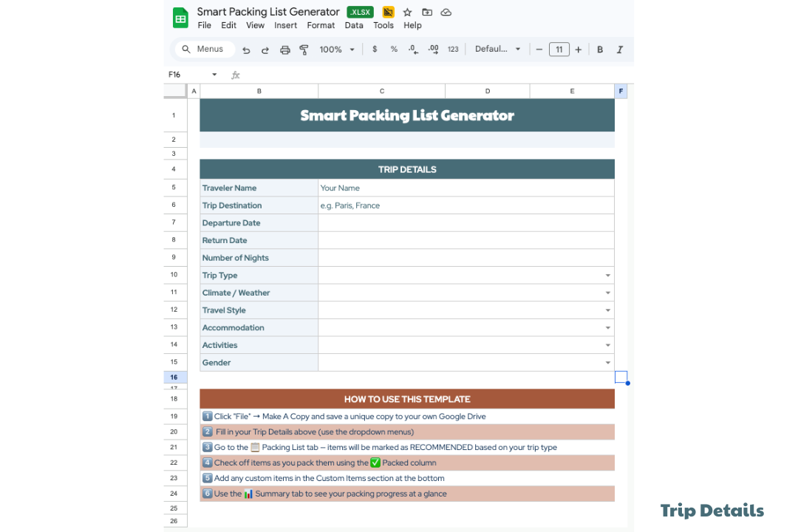
Task: Select the Return Date value cell
Action: point(466,240)
